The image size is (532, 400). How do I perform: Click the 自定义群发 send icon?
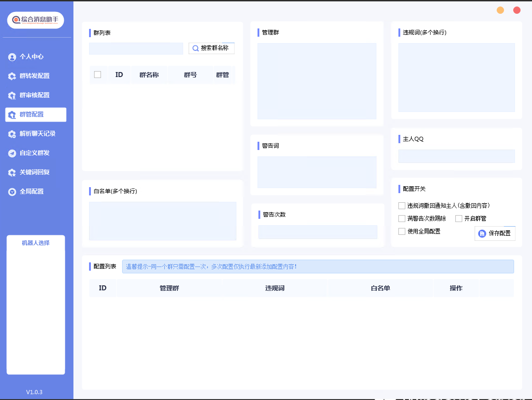[12, 153]
